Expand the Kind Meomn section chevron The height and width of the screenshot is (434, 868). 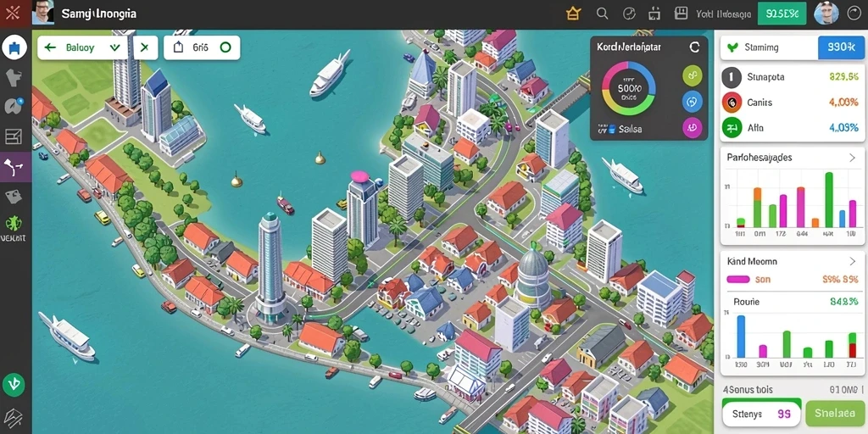click(x=852, y=261)
